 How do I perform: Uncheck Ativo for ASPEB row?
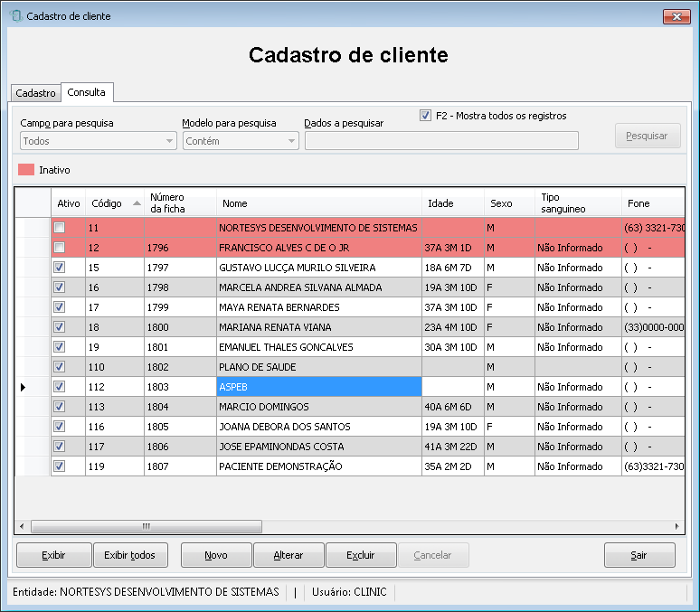tap(60, 387)
